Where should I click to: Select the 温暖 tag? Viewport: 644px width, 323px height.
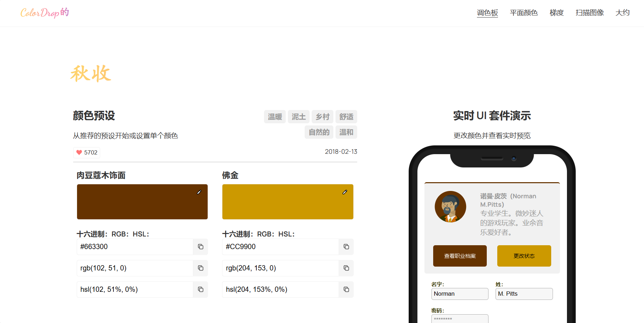click(275, 117)
